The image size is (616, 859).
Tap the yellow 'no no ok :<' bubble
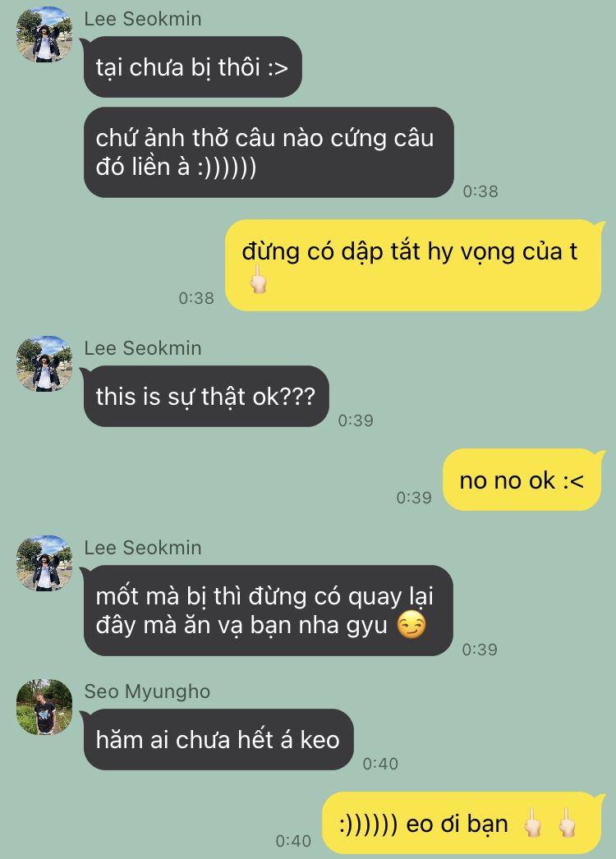(522, 480)
